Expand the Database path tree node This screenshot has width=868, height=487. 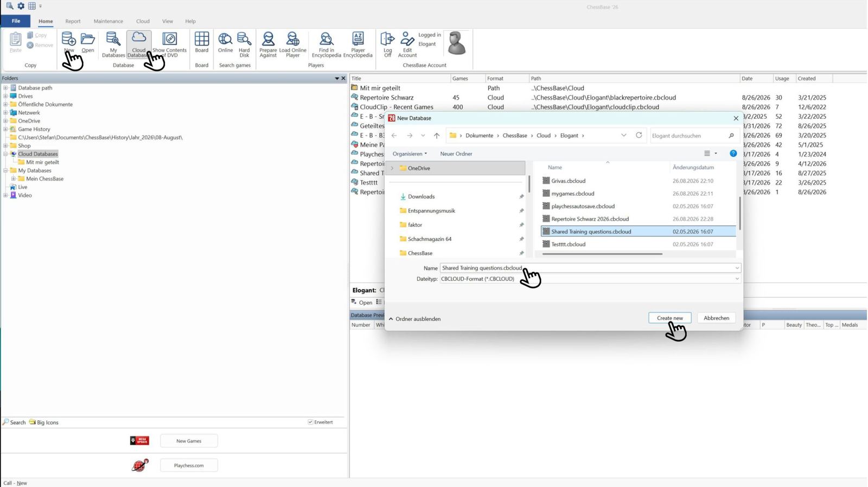[5, 88]
